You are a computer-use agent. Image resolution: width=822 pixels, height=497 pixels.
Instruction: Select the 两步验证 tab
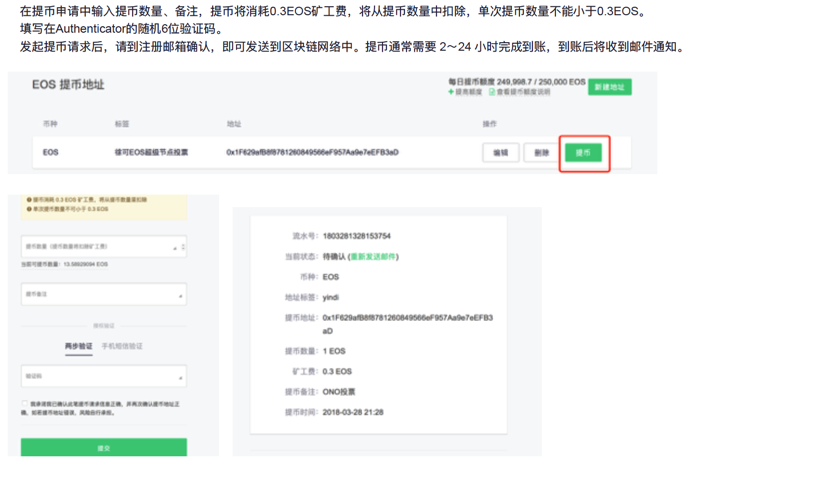pyautogui.click(x=79, y=346)
